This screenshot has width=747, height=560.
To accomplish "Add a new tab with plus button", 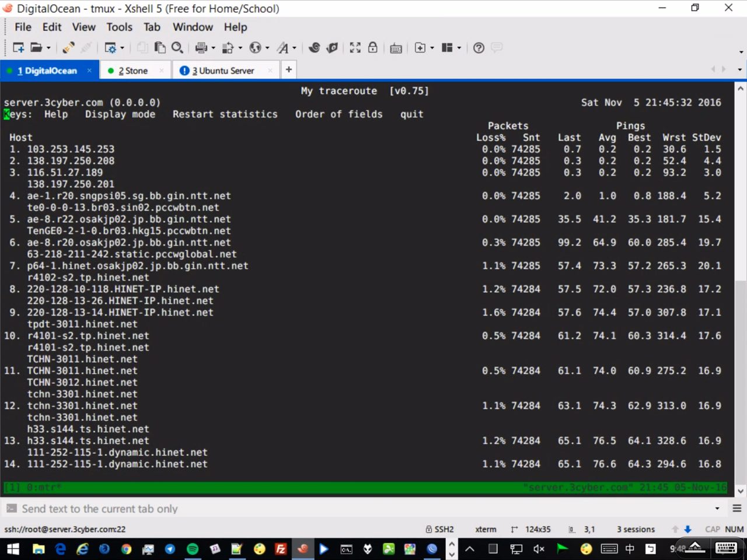I will [x=288, y=69].
